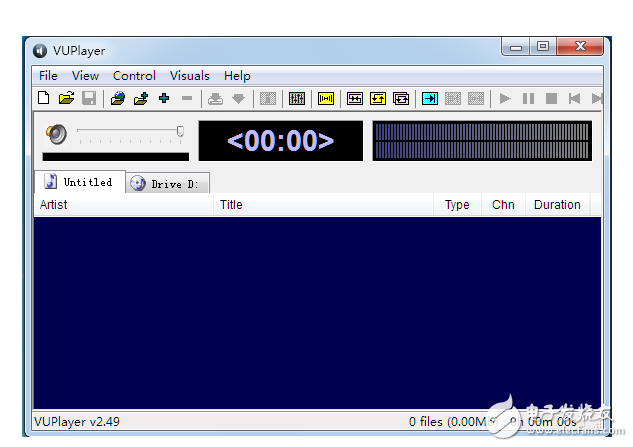Toggle the yellow repeat-track toolbar button
Image resolution: width=633 pixels, height=447 pixels.
(x=378, y=98)
